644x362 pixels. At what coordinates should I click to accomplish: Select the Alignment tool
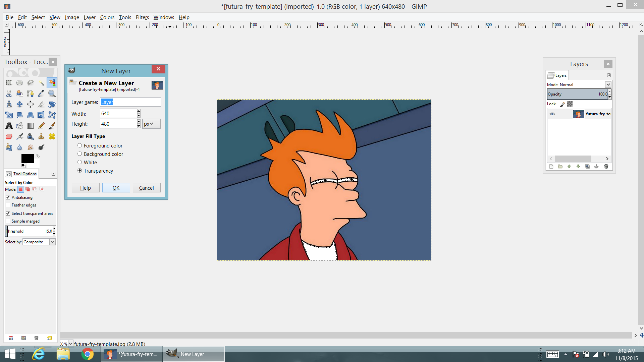(x=31, y=104)
